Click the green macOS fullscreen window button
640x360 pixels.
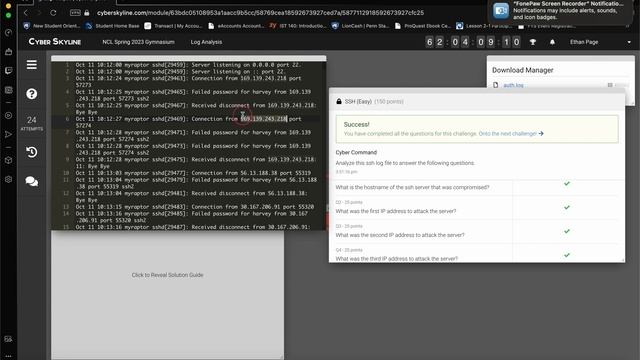pos(8,15)
